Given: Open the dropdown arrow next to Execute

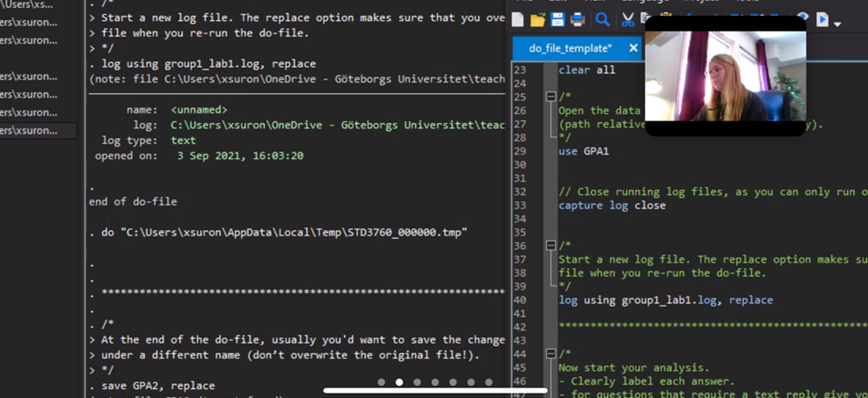Looking at the screenshot, I should pyautogui.click(x=837, y=24).
